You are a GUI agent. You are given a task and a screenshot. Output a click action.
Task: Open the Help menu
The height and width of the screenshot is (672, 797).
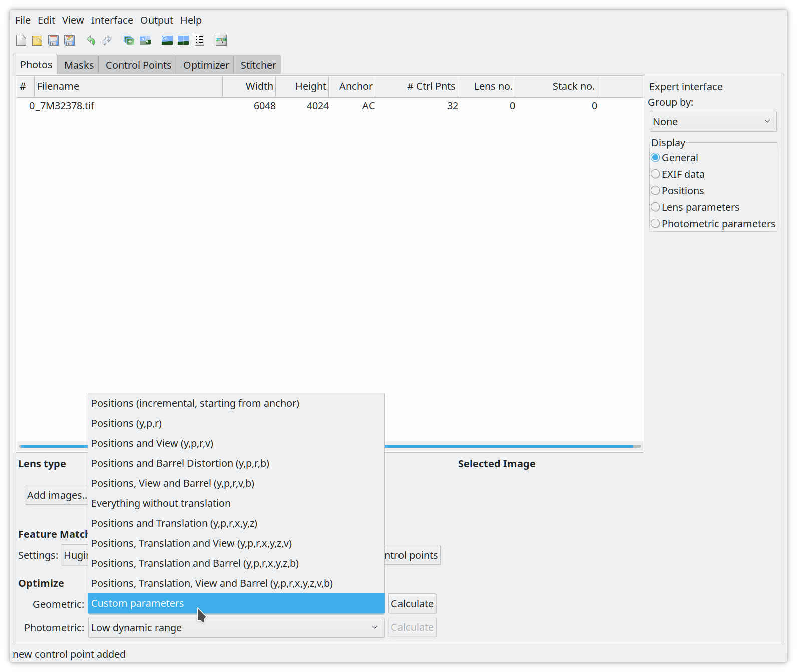pyautogui.click(x=191, y=20)
